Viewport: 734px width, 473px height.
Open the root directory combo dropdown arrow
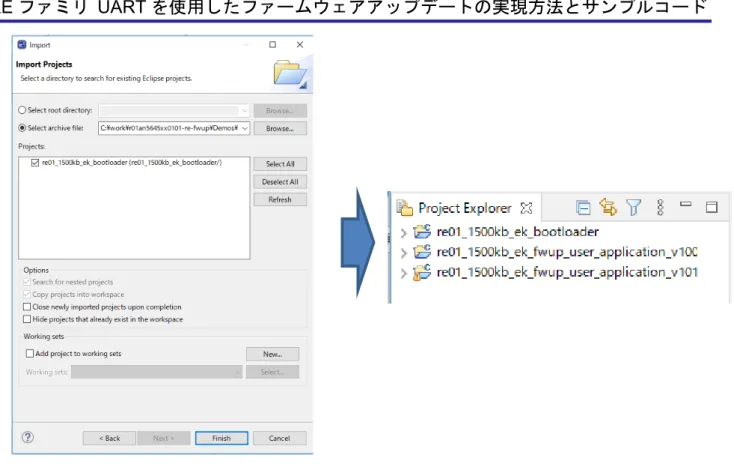point(244,111)
